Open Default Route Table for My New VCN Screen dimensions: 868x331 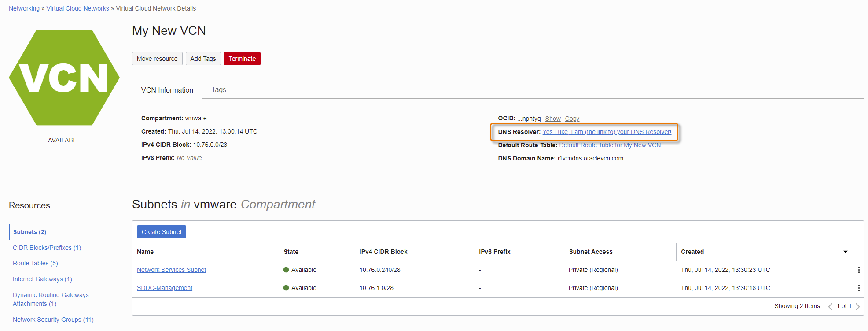610,145
